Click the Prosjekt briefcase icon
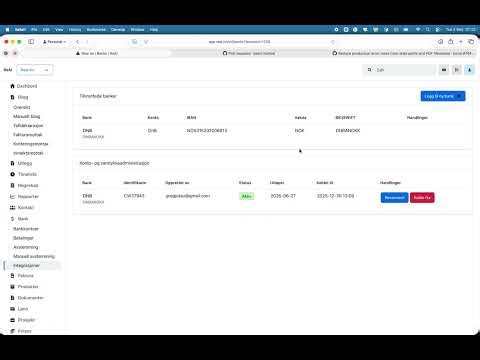Screen dimensions: 480x360 [x=12, y=320]
